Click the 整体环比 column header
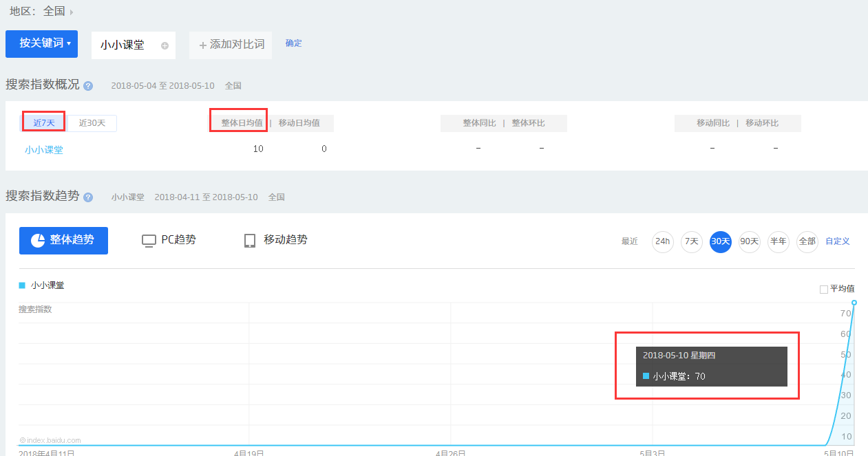 coord(528,123)
